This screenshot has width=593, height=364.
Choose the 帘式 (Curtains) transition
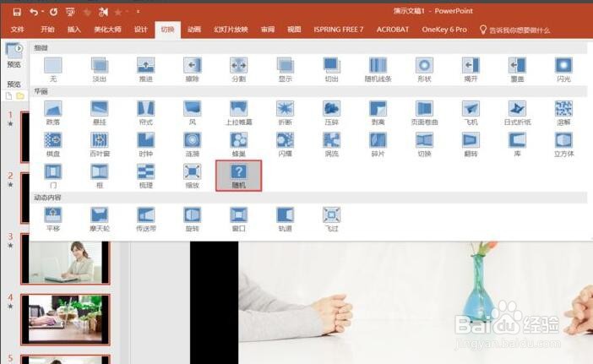(x=146, y=113)
